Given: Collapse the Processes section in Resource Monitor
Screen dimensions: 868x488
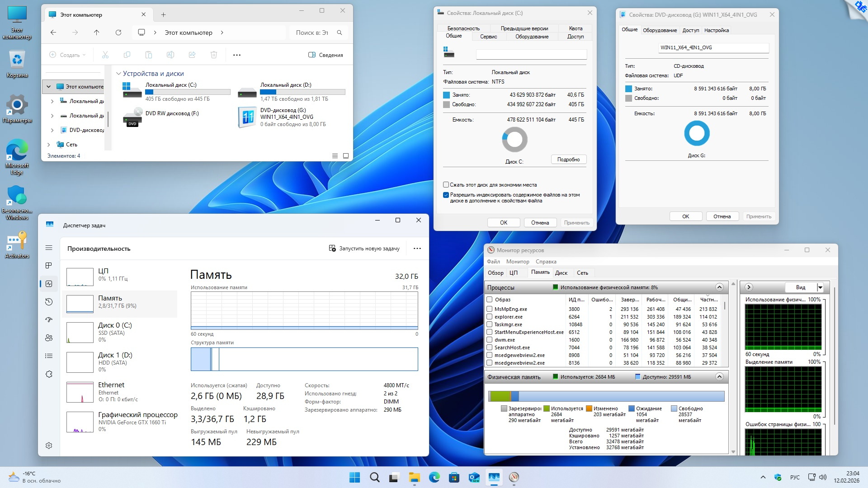Looking at the screenshot, I should [x=719, y=287].
